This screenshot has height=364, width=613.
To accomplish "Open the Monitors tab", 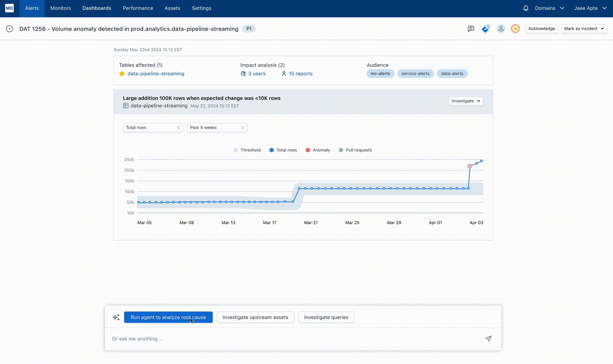I will click(61, 8).
